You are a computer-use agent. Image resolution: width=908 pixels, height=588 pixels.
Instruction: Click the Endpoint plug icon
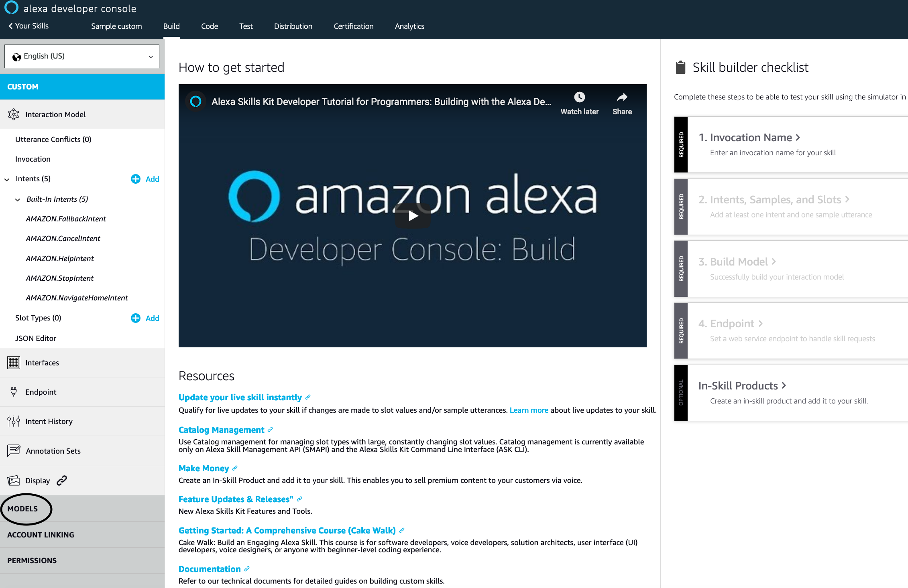coord(14,392)
